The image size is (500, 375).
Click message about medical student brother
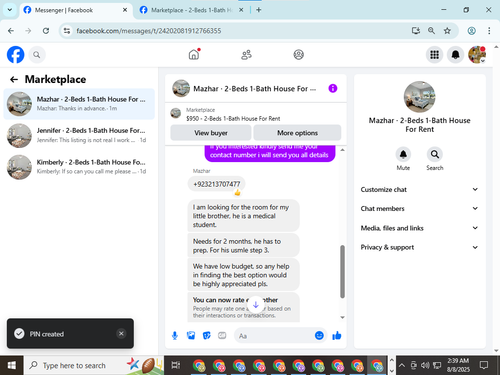click(244, 216)
